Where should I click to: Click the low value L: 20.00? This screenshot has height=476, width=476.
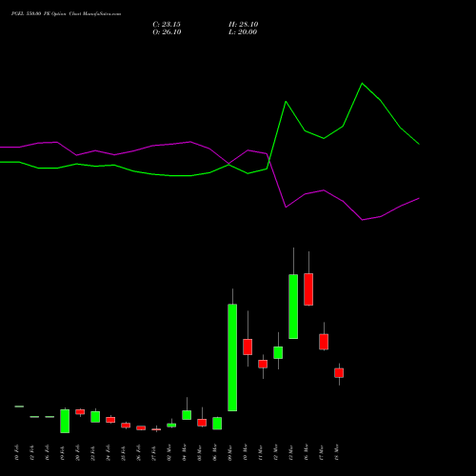pyautogui.click(x=243, y=32)
